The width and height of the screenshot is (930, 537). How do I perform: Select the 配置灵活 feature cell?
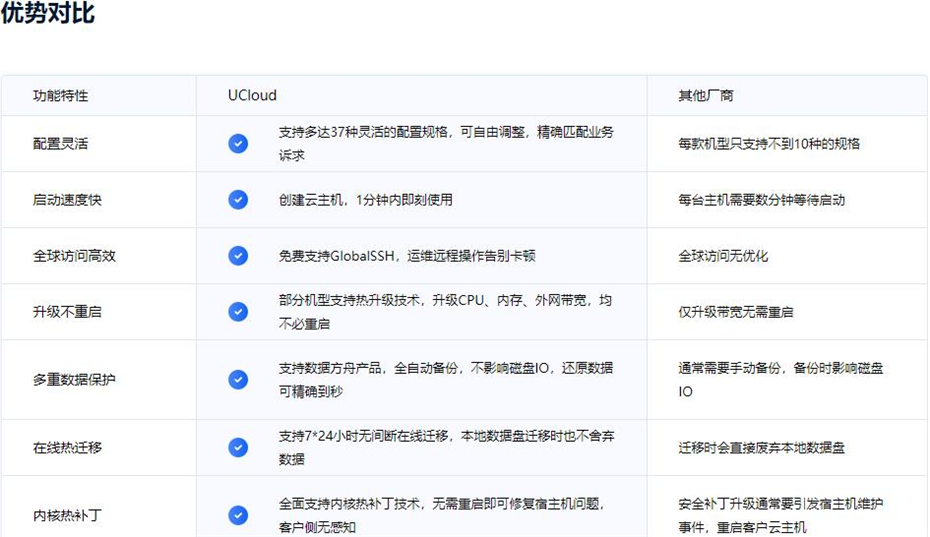coord(99,144)
